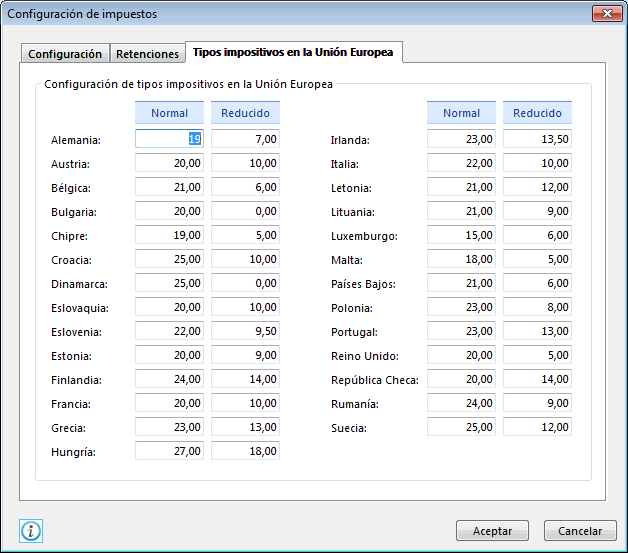Screen dimensions: 628x553
Task: Click Alemania's Normal rate field
Action: point(169,140)
